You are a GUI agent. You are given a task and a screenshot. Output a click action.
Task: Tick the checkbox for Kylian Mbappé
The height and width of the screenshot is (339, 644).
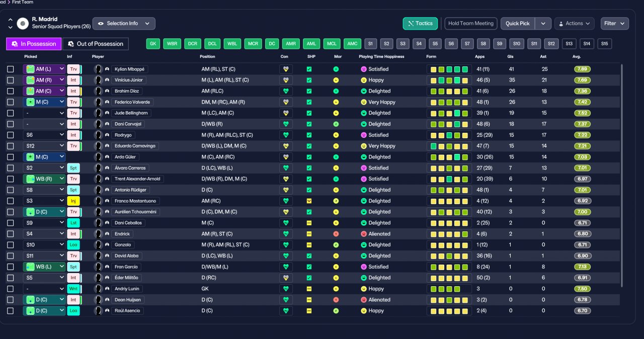(x=11, y=69)
